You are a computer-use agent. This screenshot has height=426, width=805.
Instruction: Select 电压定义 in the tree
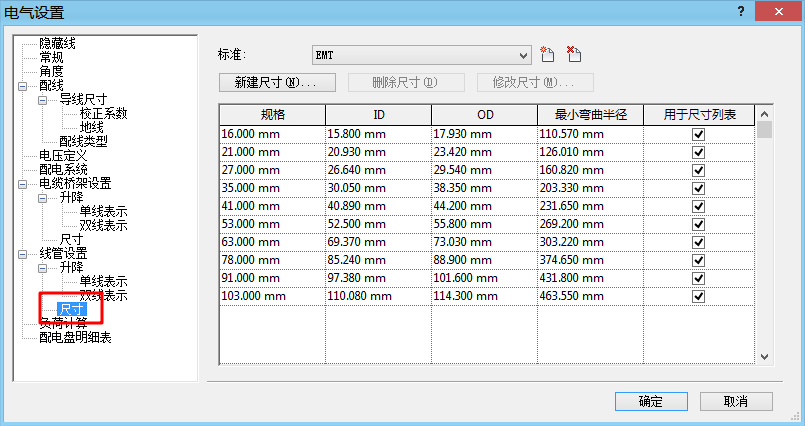[63, 156]
